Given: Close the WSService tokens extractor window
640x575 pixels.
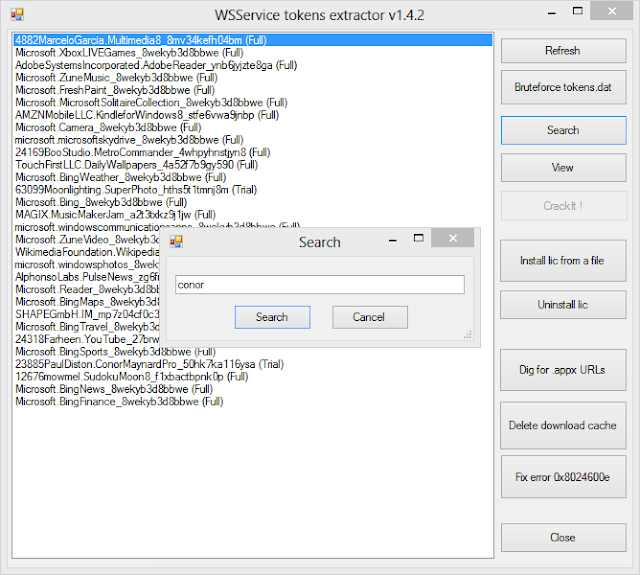Looking at the screenshot, I should 611,11.
